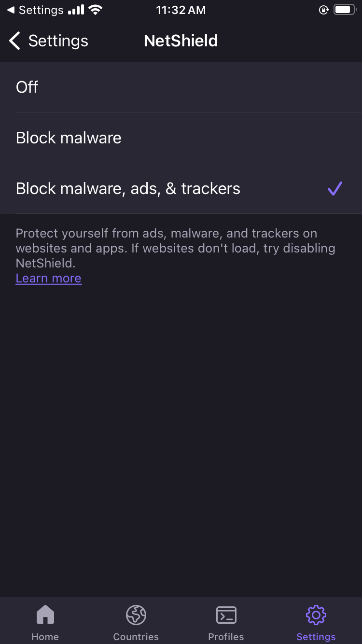The width and height of the screenshot is (362, 644).
Task: Tap Settings in the top-left status bar
Action: pyautogui.click(x=34, y=10)
